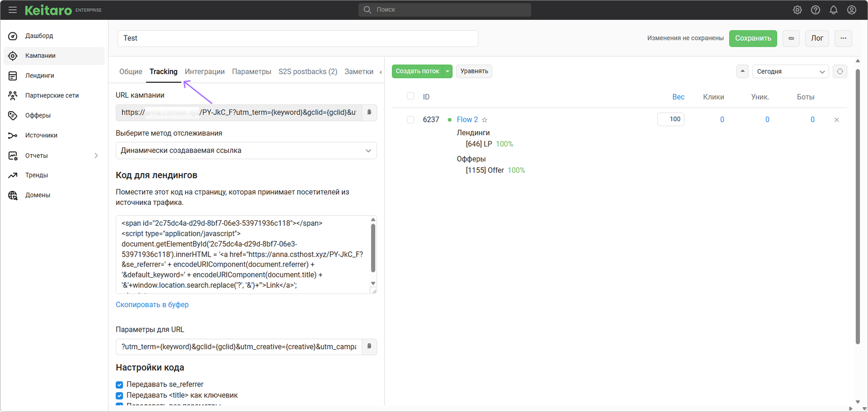Click the code textarea scrollbar

pos(373,248)
